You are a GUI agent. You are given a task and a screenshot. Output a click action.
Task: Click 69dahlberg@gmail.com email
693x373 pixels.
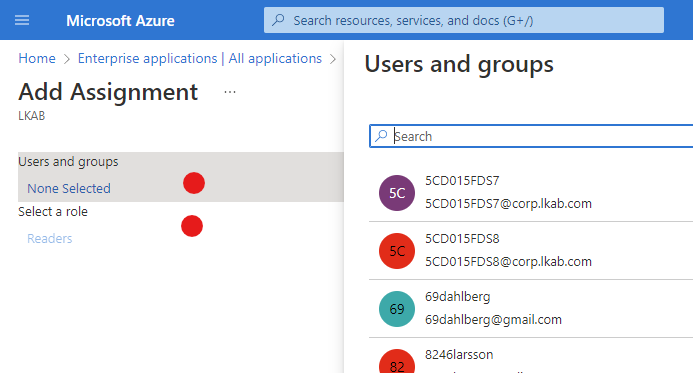coord(493,320)
